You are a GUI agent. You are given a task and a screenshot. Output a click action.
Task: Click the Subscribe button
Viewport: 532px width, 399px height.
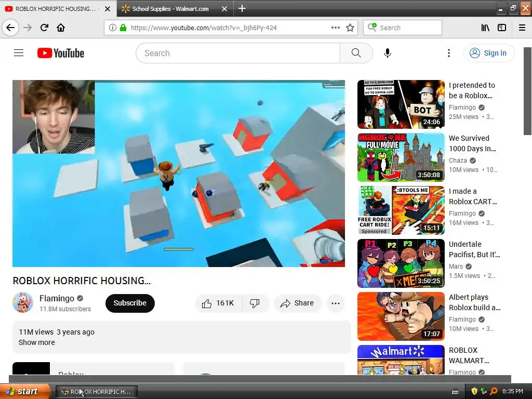pos(130,303)
